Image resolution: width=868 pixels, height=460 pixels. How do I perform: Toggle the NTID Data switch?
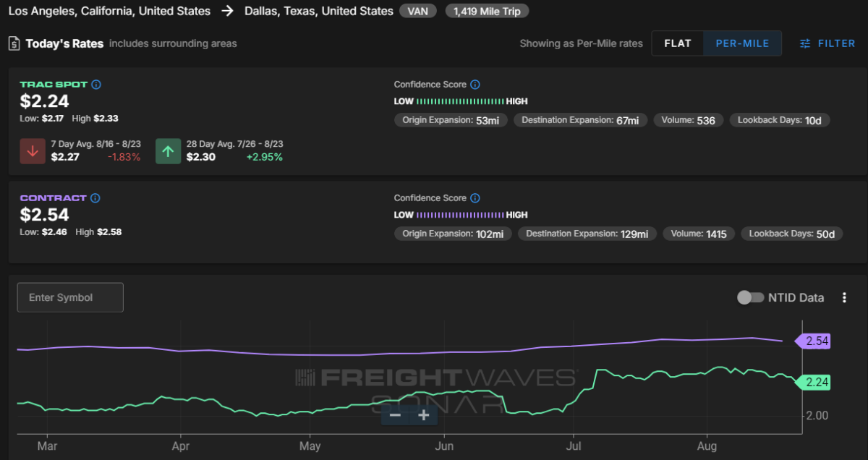(749, 297)
